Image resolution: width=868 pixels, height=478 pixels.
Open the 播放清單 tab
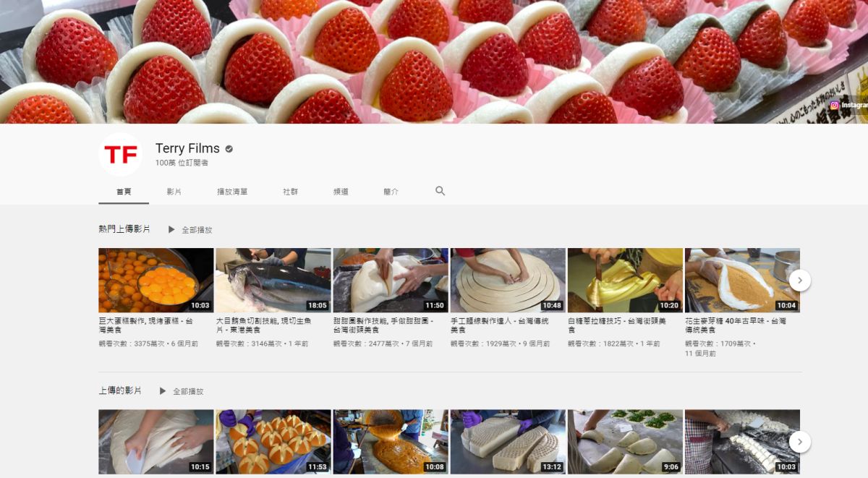[x=232, y=192]
